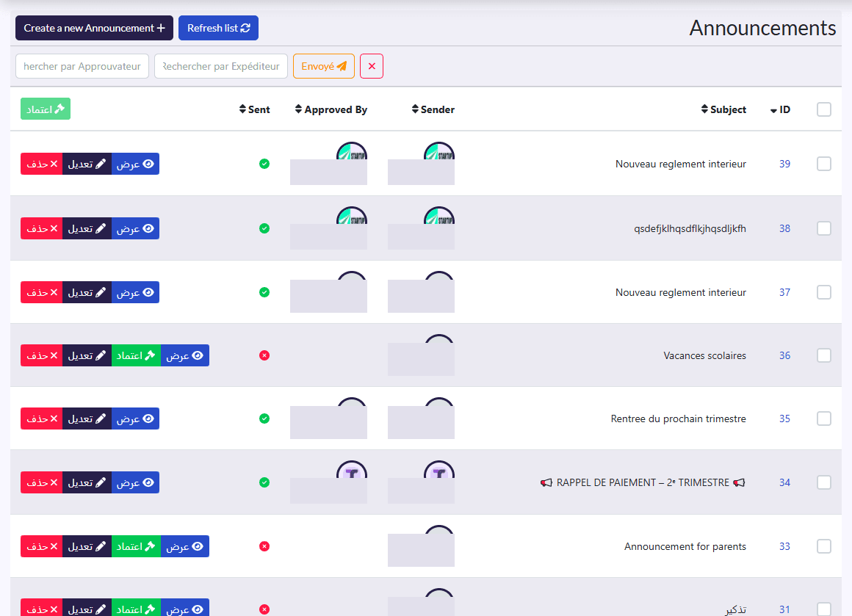Check the box for announcement 37
The height and width of the screenshot is (616, 852).
pyautogui.click(x=824, y=292)
